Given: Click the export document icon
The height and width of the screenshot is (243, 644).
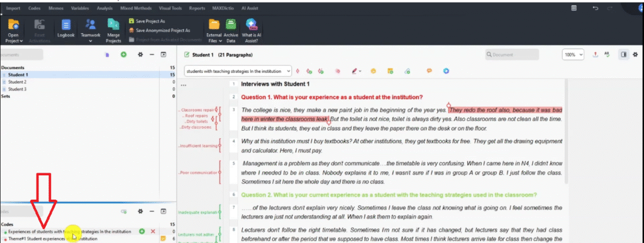Looking at the screenshot, I should 596,55.
